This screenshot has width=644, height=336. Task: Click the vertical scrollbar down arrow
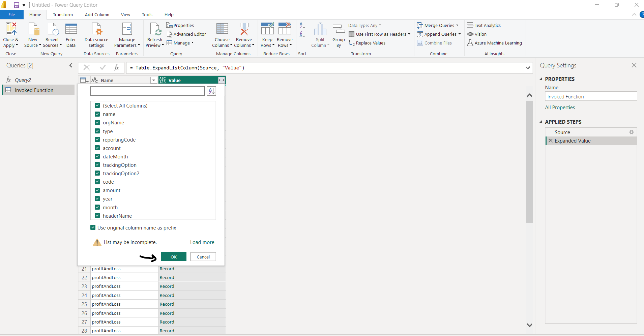point(529,325)
